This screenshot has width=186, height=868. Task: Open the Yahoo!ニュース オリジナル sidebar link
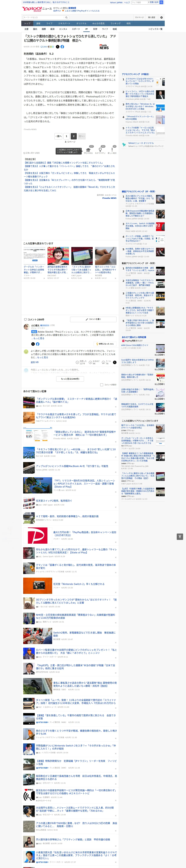click(x=141, y=143)
